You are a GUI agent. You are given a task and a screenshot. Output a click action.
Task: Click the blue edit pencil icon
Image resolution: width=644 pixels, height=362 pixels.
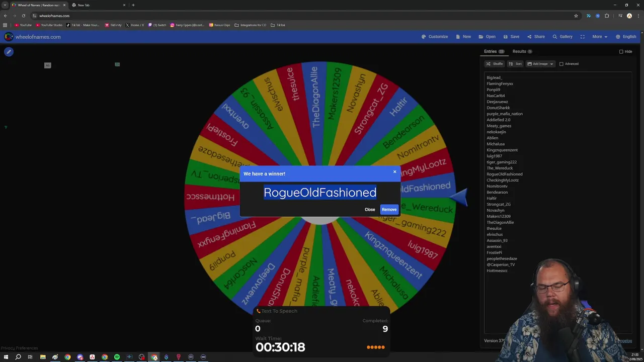9,52
